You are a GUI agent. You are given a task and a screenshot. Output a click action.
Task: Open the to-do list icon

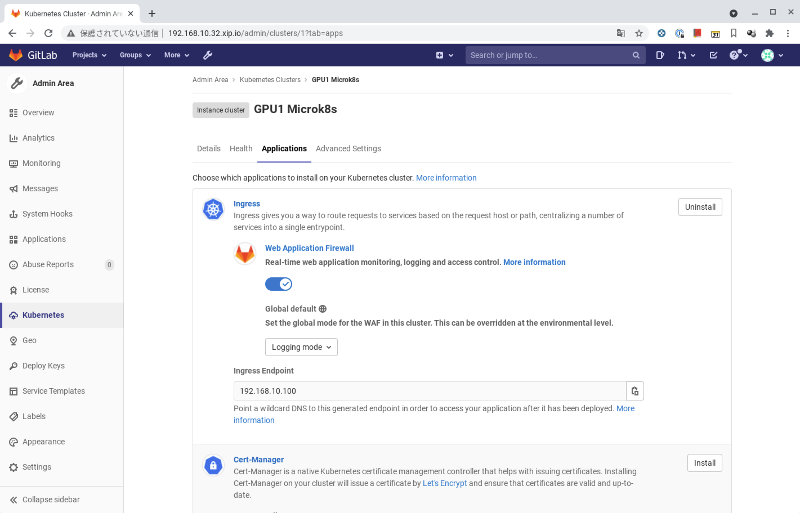pos(712,55)
